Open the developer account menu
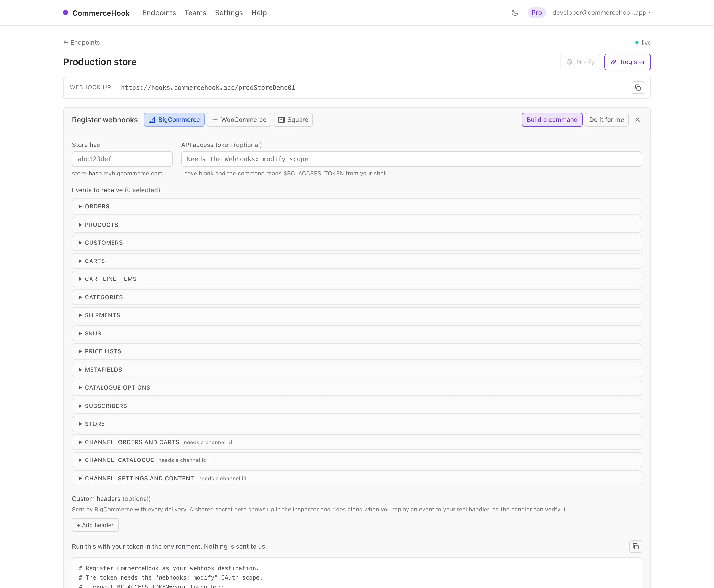714x588 pixels. (x=601, y=13)
